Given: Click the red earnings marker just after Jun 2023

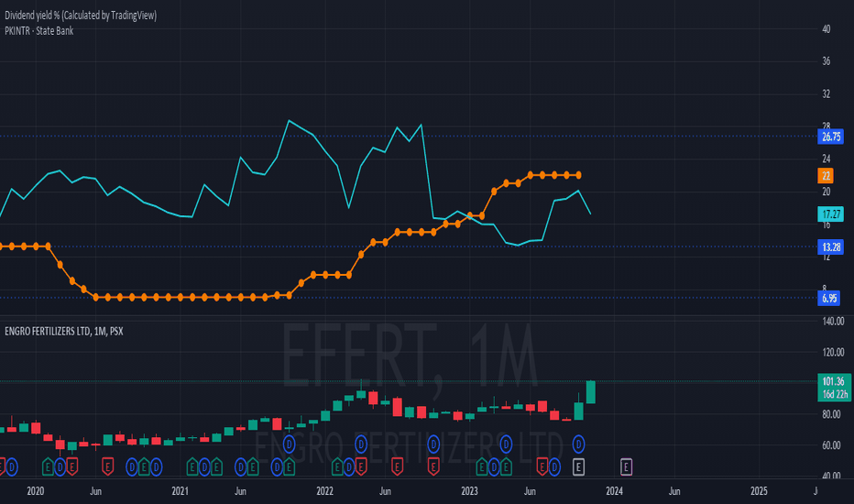Looking at the screenshot, I should [542, 467].
